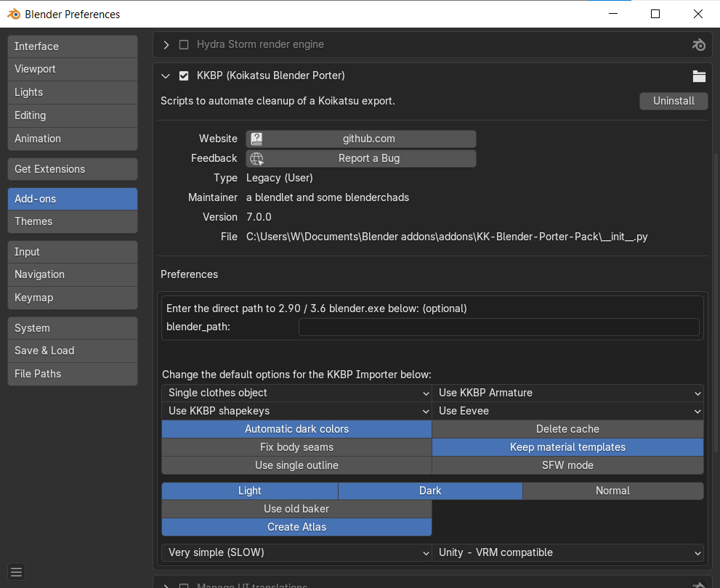Open KKBP add-on folder icon
This screenshot has height=588, width=720.
699,76
